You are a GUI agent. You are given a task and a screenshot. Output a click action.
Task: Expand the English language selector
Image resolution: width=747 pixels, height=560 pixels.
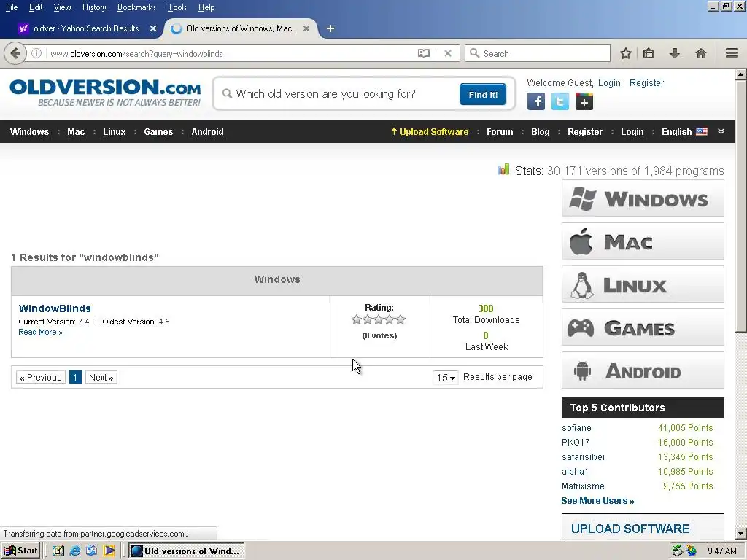coord(684,132)
